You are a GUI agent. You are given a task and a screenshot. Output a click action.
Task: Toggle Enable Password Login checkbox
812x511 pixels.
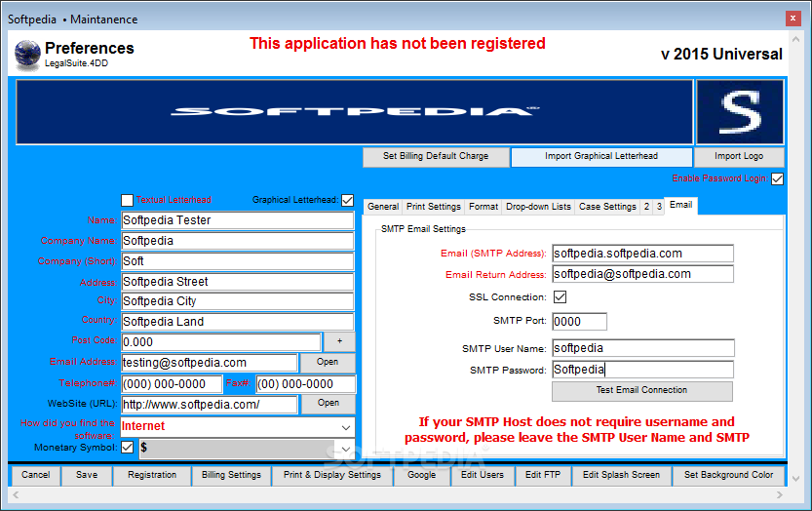tap(777, 178)
